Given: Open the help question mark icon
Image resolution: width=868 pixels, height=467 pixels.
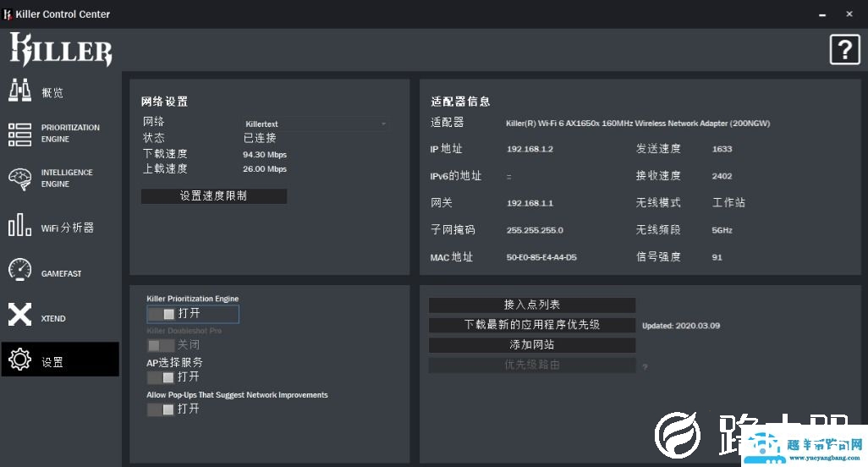Looking at the screenshot, I should (844, 50).
